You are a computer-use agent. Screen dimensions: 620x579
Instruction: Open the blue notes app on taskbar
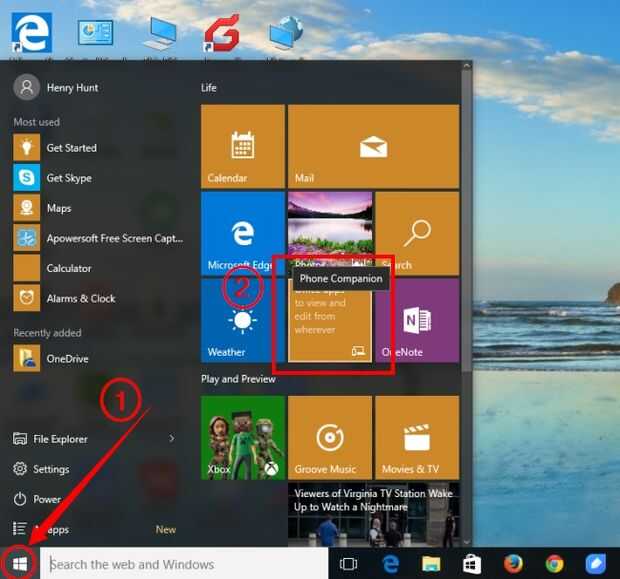[595, 564]
